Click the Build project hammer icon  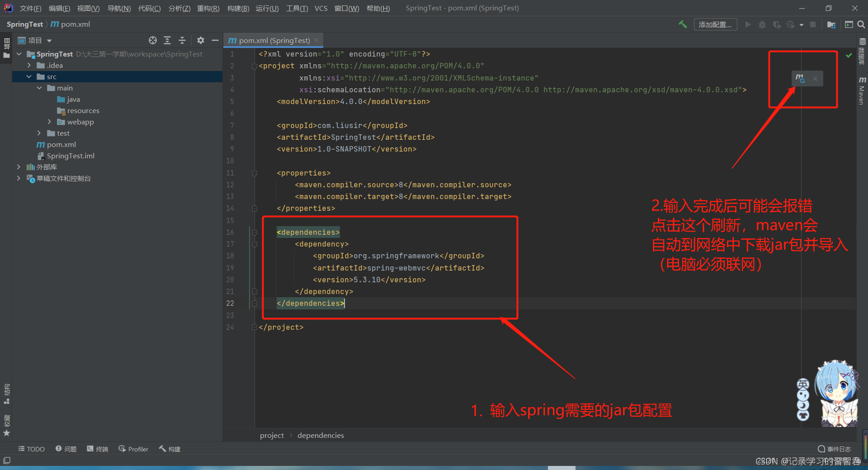point(683,24)
